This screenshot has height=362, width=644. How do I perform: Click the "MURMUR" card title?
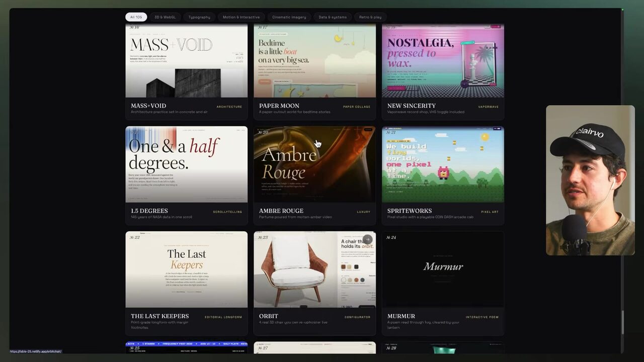click(401, 316)
